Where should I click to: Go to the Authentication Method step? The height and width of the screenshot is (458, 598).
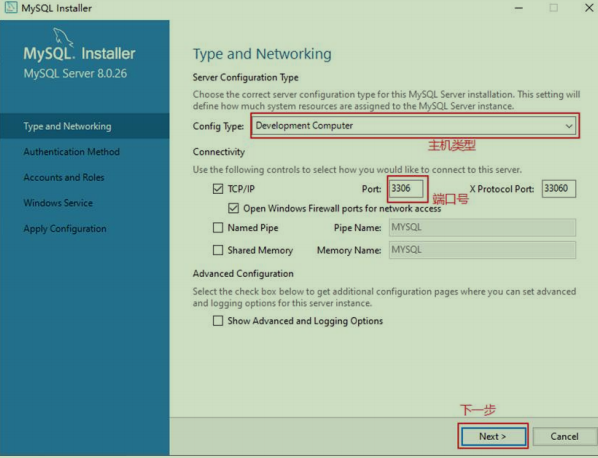pyautogui.click(x=71, y=152)
